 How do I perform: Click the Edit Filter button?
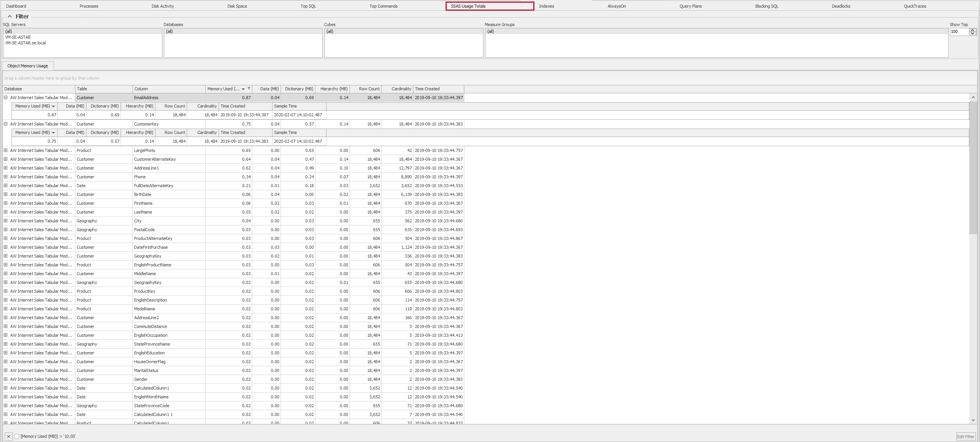966,436
